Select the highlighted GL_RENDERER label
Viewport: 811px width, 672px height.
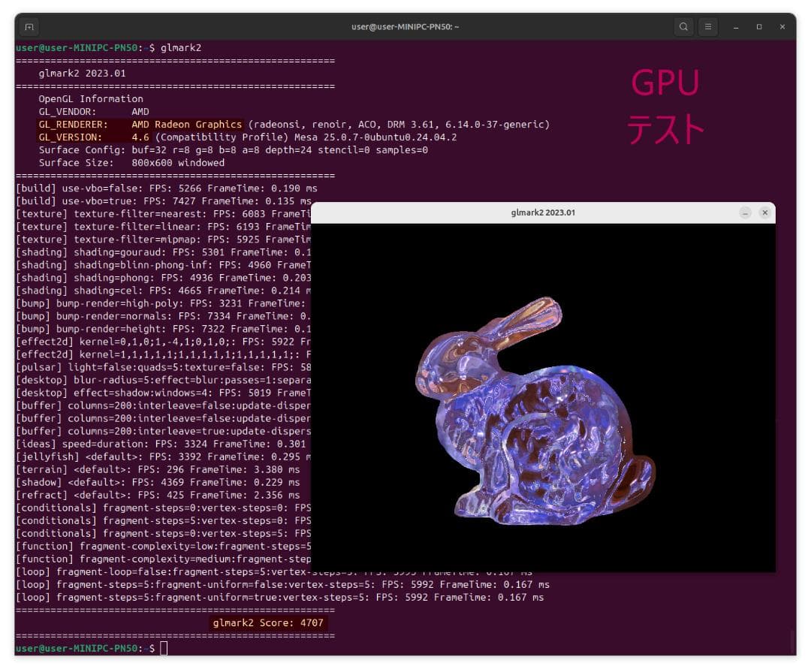pyautogui.click(x=78, y=124)
